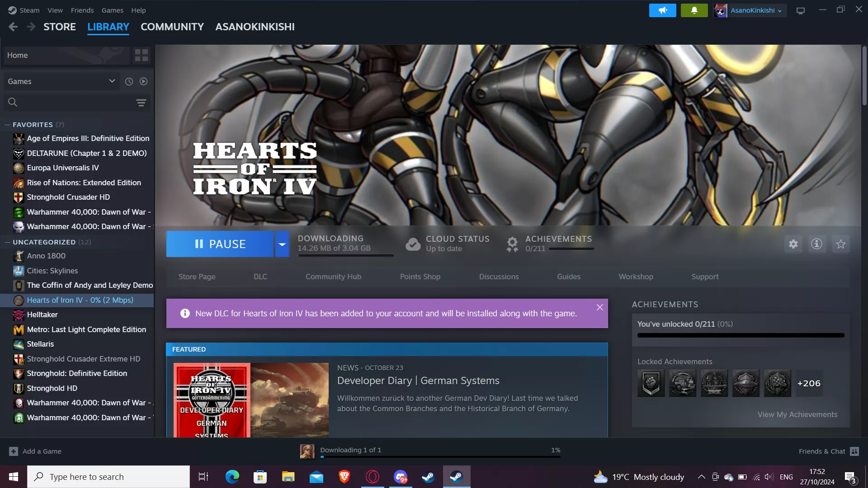Screen dimensions: 868x488
Task: Enter Big Picture mode icon
Action: pyautogui.click(x=800, y=10)
